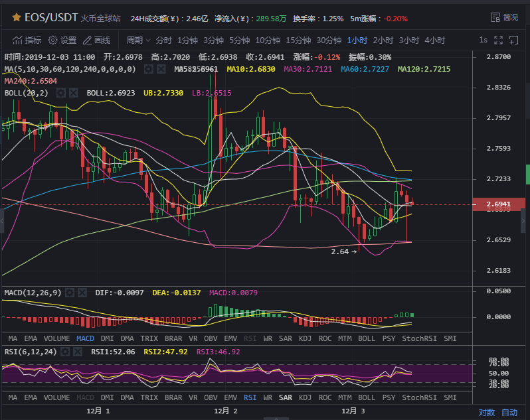Remove the BOLL indicator with its X
Viewport: 530px width, 420px height.
click(x=73, y=93)
